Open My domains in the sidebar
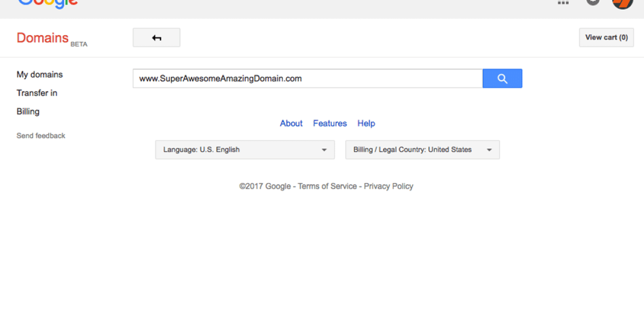This screenshot has width=644, height=322. click(x=40, y=74)
